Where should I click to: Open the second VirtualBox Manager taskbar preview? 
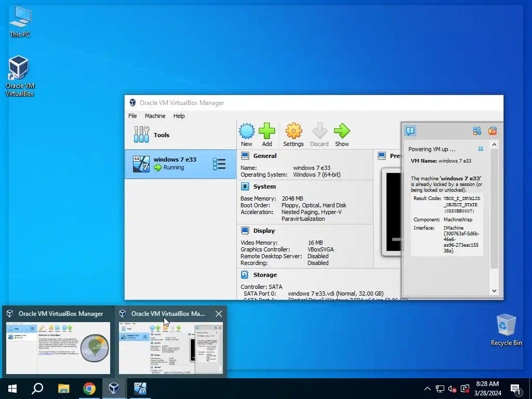(170, 348)
